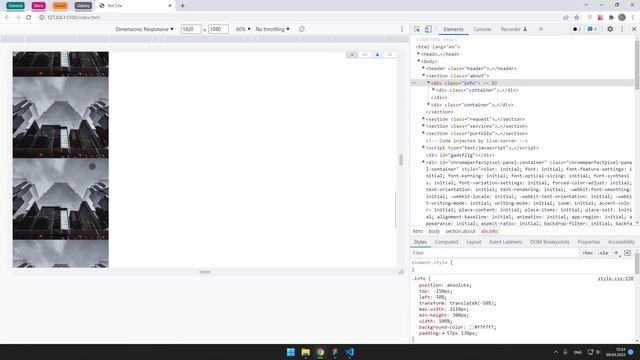
Task: Click the rotate viewport icon
Action: tap(302, 29)
